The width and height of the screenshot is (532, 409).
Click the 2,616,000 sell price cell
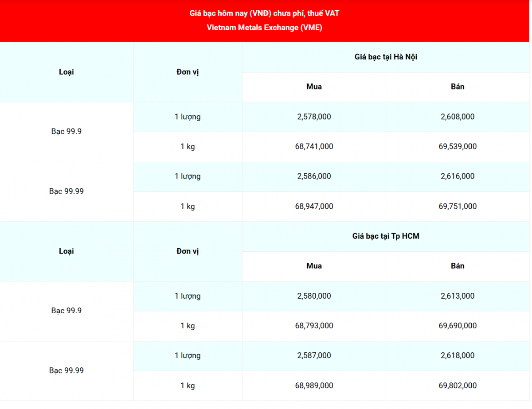click(458, 176)
